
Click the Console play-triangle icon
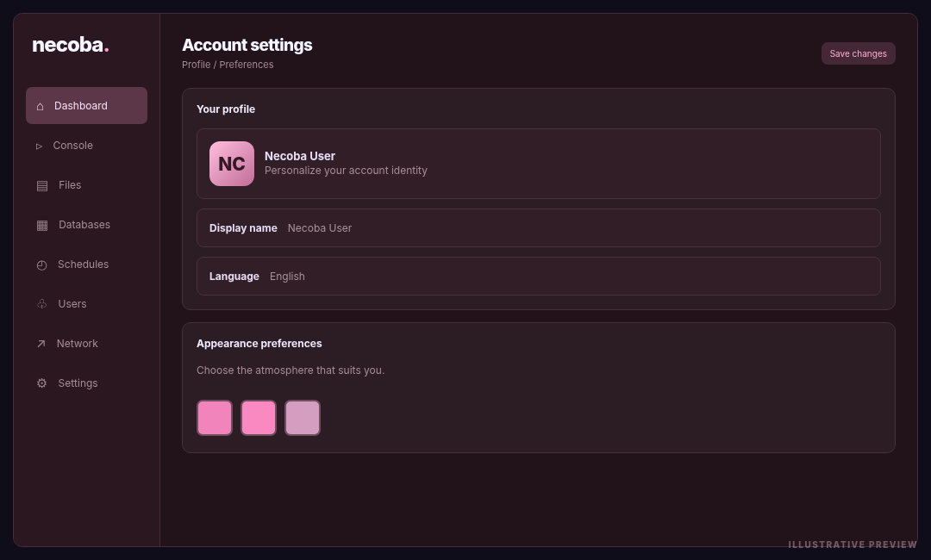coord(39,146)
